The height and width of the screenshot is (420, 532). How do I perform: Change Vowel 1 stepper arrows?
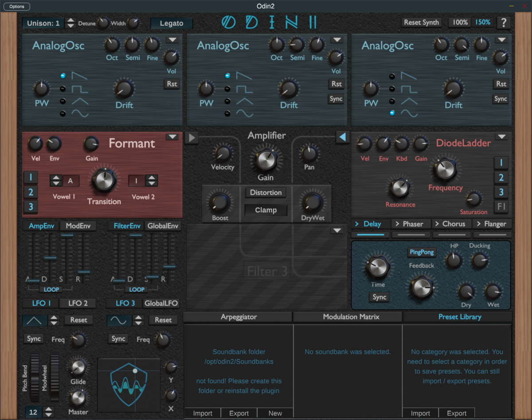click(56, 181)
